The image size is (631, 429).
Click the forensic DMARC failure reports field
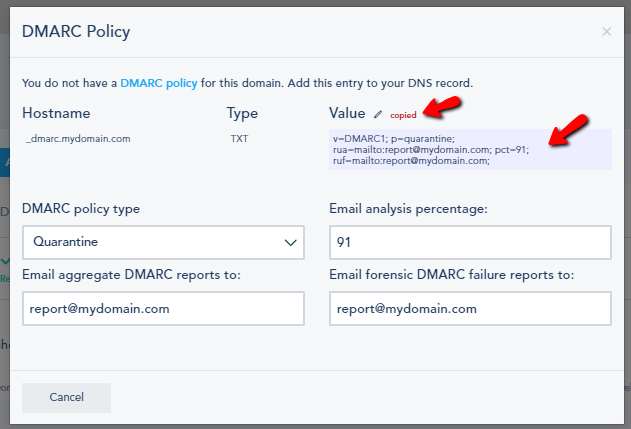point(469,309)
